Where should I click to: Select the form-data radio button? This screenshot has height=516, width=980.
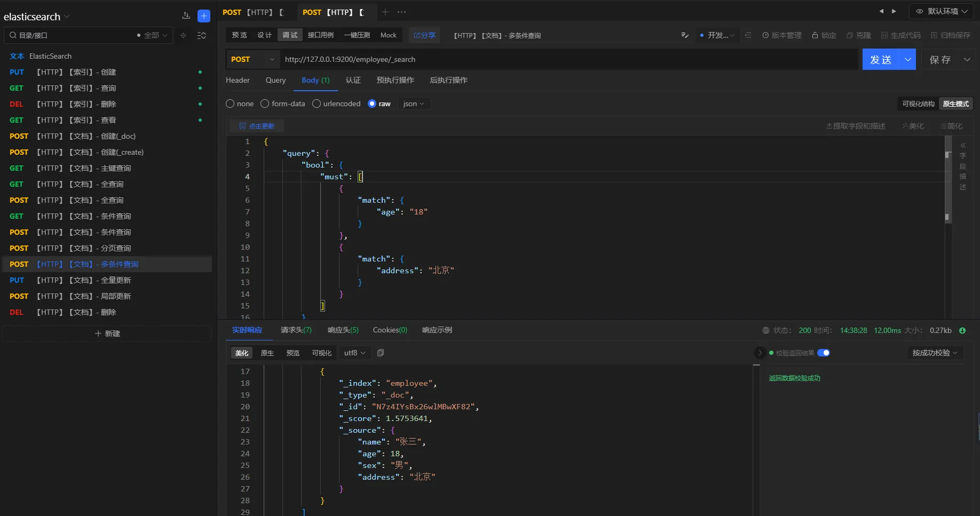click(x=265, y=104)
